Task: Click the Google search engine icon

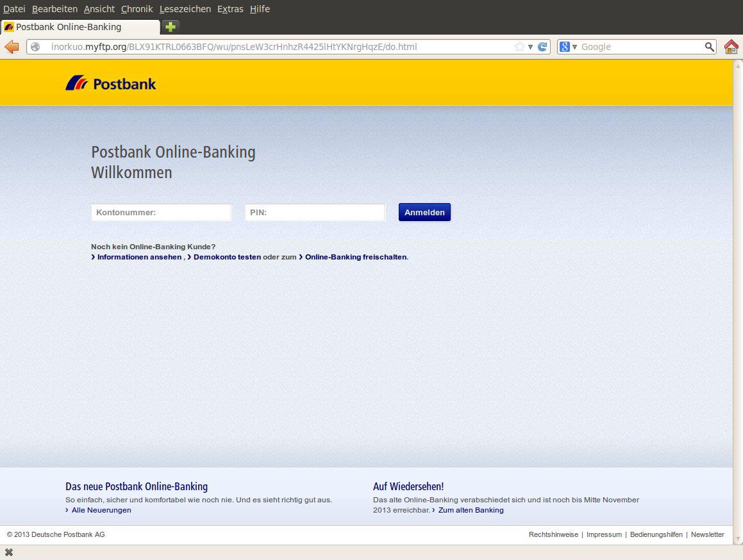Action: [x=564, y=47]
